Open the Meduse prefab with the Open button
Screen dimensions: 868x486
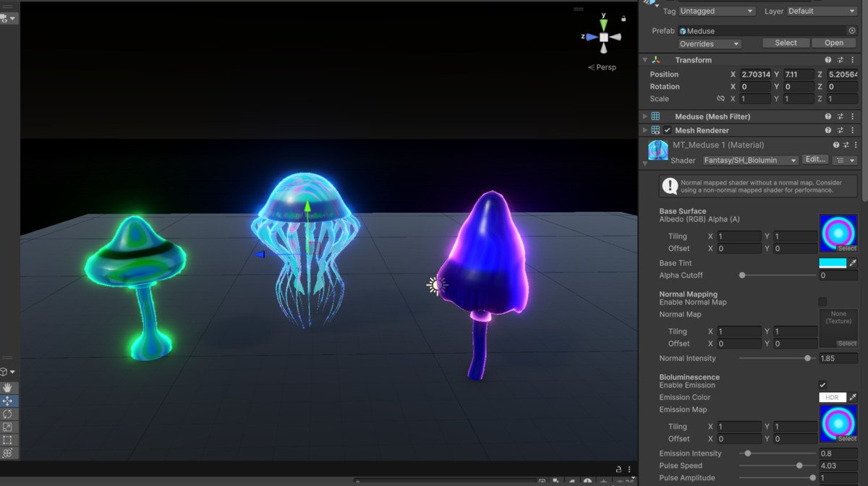(x=833, y=43)
